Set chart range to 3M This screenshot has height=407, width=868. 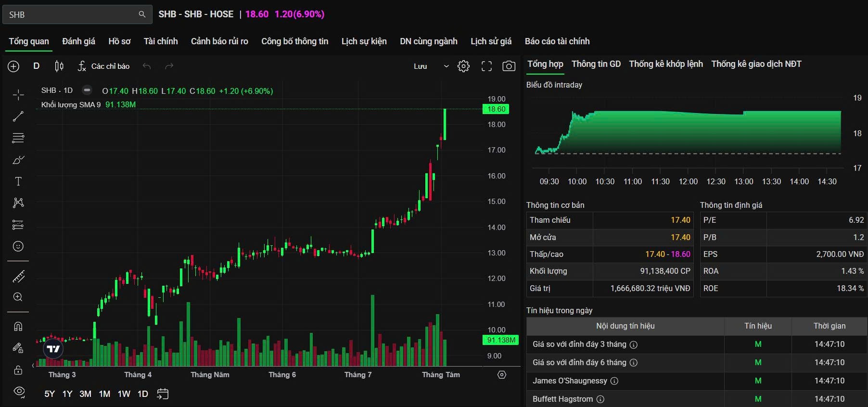point(86,394)
